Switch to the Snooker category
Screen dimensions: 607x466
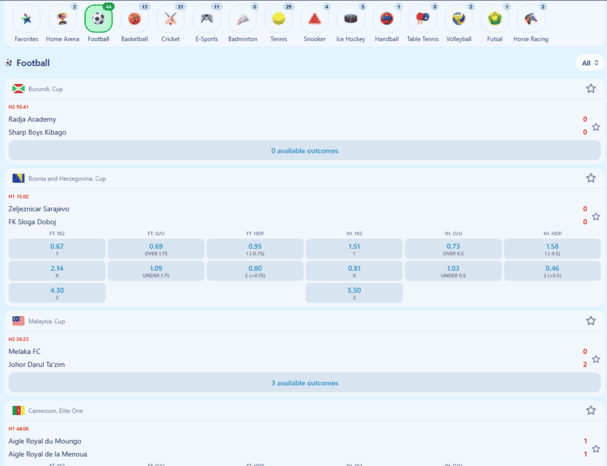(x=314, y=20)
